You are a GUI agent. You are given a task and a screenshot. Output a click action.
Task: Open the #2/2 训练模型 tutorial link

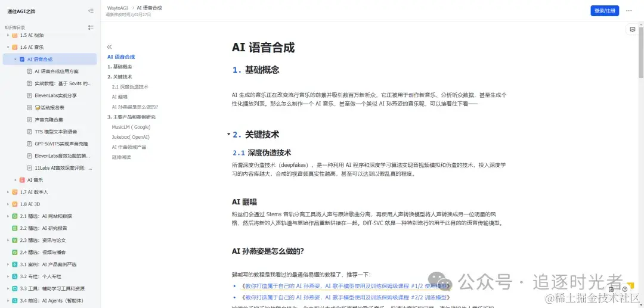pyautogui.click(x=346, y=297)
